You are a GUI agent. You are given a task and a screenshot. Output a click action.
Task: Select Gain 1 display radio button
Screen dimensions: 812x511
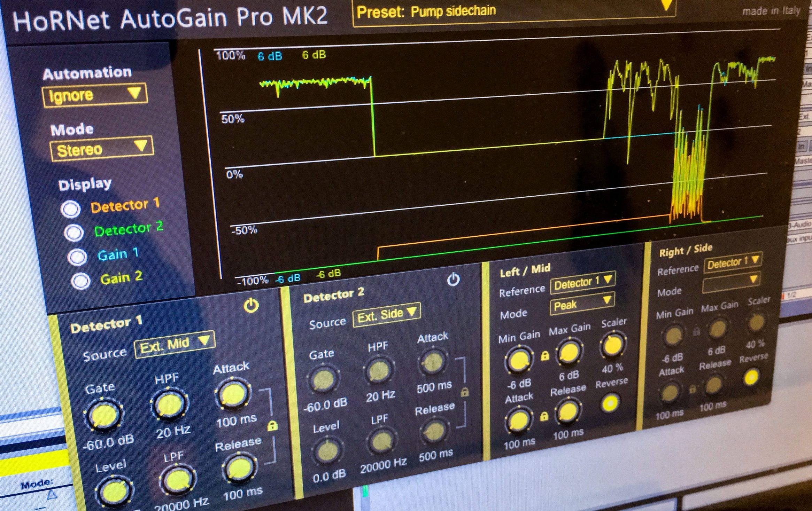(x=77, y=257)
